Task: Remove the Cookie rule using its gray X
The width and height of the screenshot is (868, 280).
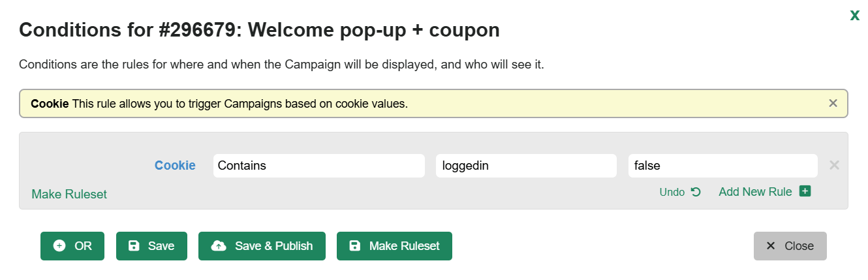Action: click(x=834, y=165)
